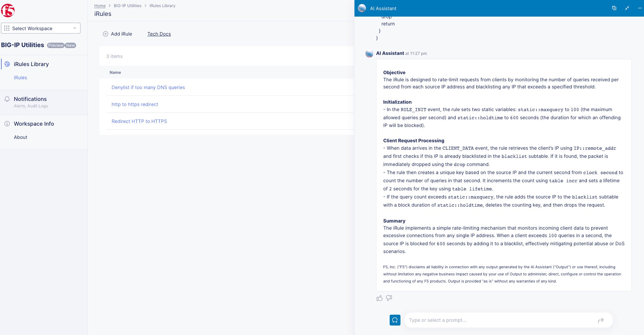Click the Add iRule plus icon
The image size is (644, 335).
click(106, 34)
